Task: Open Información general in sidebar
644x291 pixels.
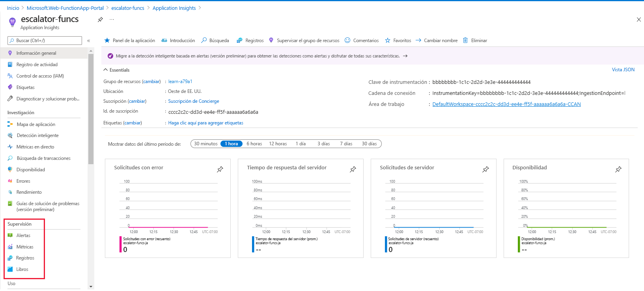Action: (x=44, y=53)
